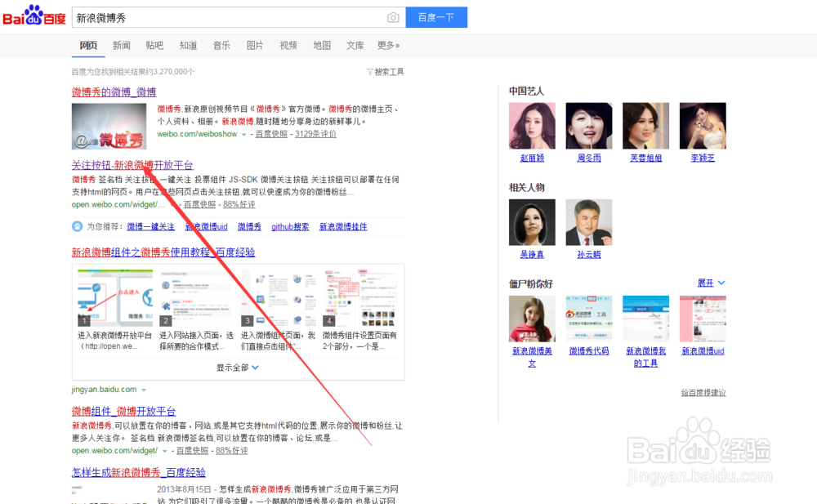Open the 赵丽颖 name link
817x504 pixels.
tap(532, 158)
